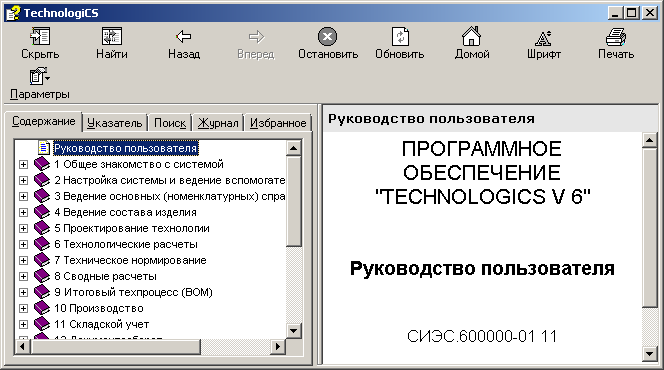
Task: Expand the 1 Общее знакомство с системой node
Action: pyautogui.click(x=23, y=164)
